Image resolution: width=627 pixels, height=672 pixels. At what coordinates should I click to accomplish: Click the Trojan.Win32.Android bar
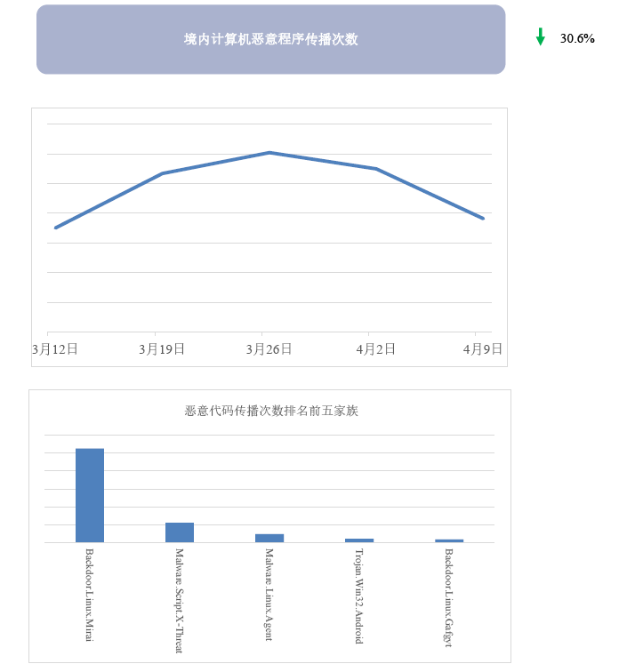359,540
